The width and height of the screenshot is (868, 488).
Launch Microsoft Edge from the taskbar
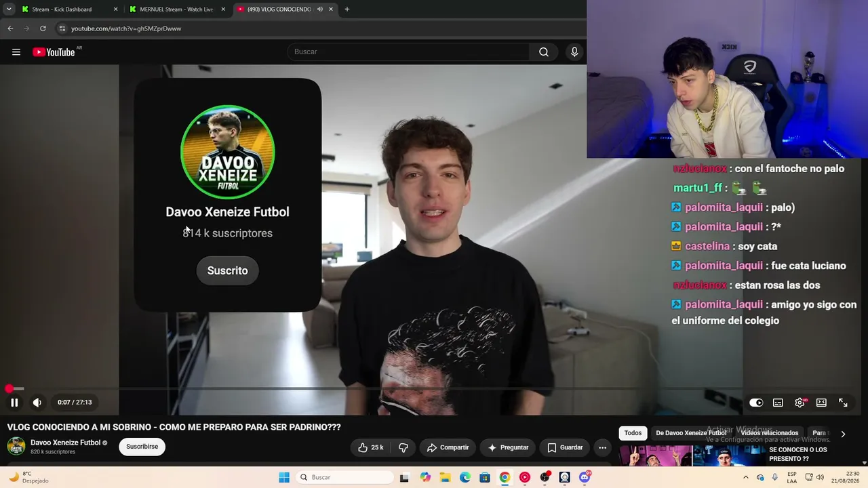click(x=465, y=477)
